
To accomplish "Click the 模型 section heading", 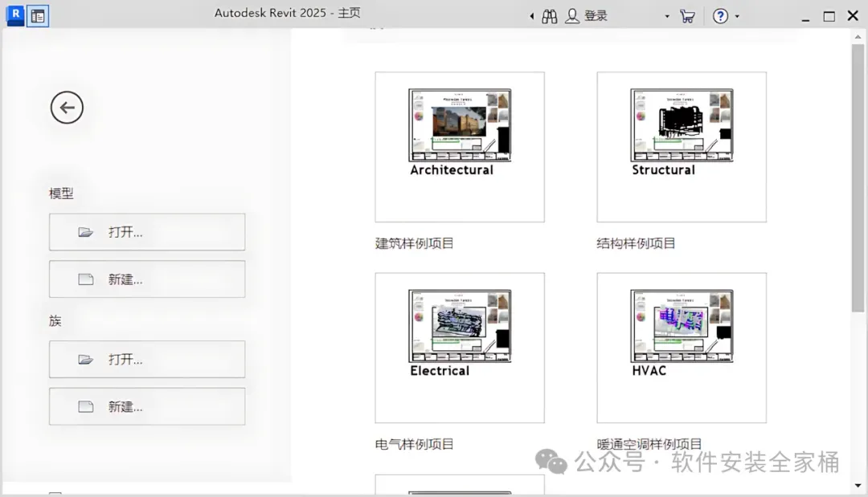I will pos(61,194).
